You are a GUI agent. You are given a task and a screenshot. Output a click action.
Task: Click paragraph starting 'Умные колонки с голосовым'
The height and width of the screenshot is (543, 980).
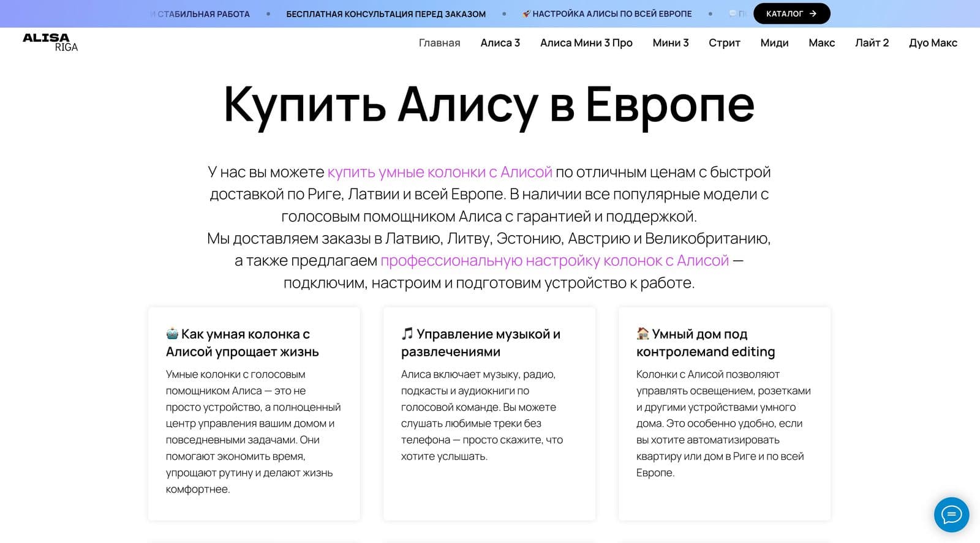253,432
